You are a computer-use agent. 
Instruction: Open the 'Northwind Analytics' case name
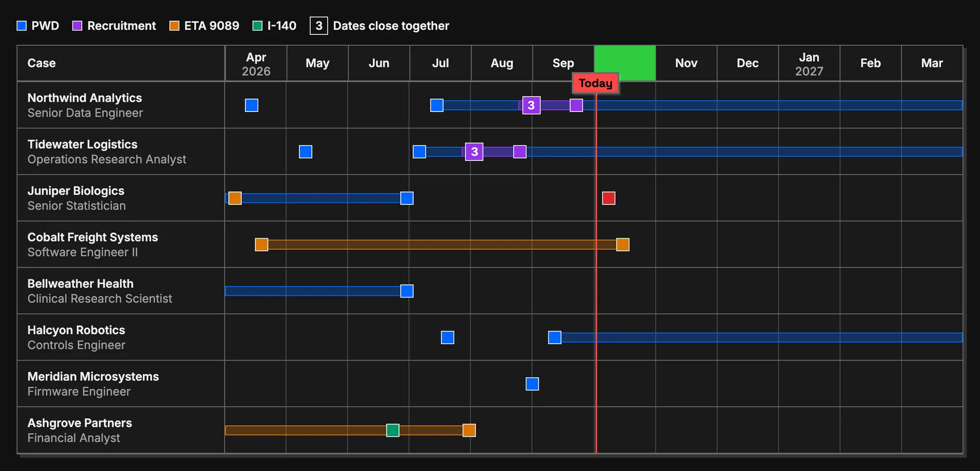pyautogui.click(x=84, y=98)
